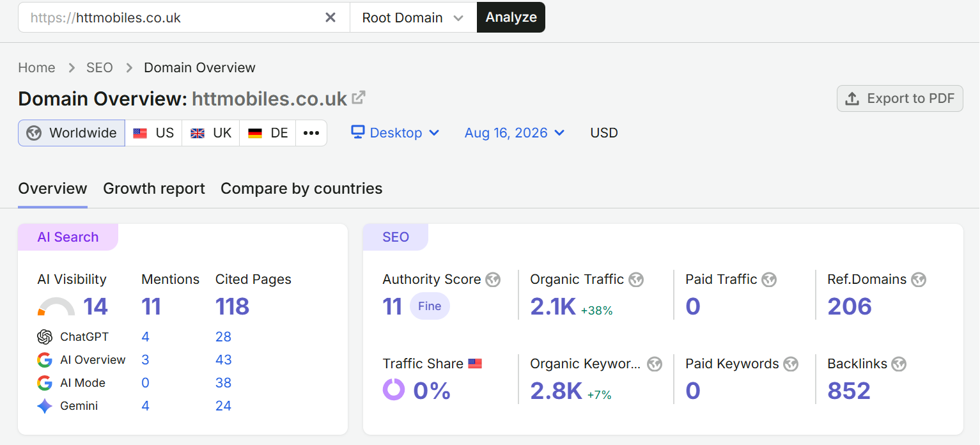Select the Worldwide database option

(x=72, y=133)
